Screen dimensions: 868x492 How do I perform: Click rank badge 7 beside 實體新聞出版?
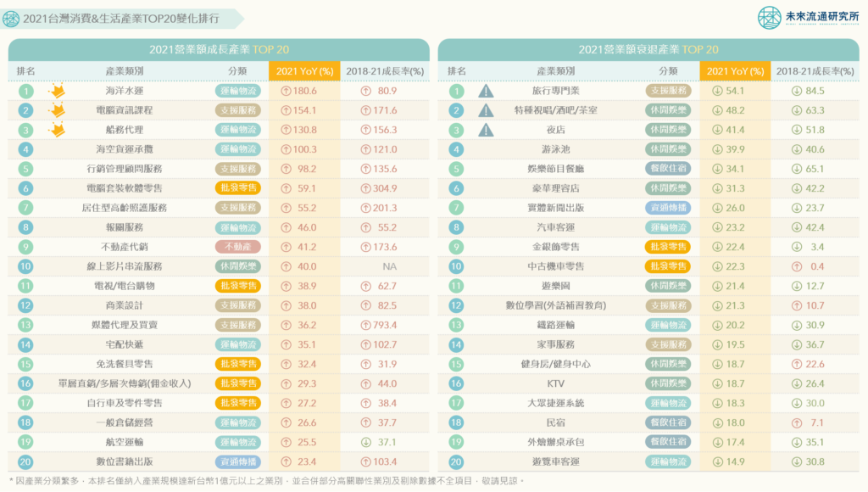pos(456,208)
